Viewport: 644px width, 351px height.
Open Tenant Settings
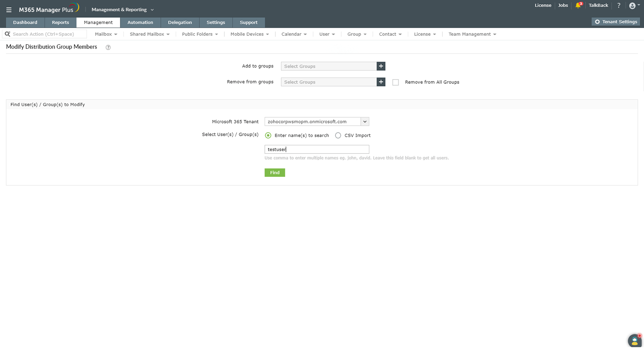(616, 22)
